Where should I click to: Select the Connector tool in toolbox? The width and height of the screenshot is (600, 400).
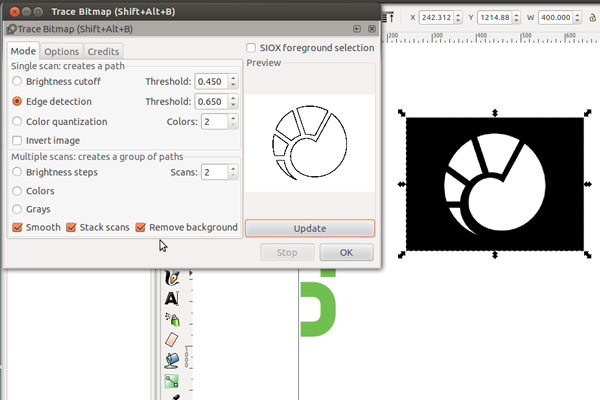pos(172,381)
